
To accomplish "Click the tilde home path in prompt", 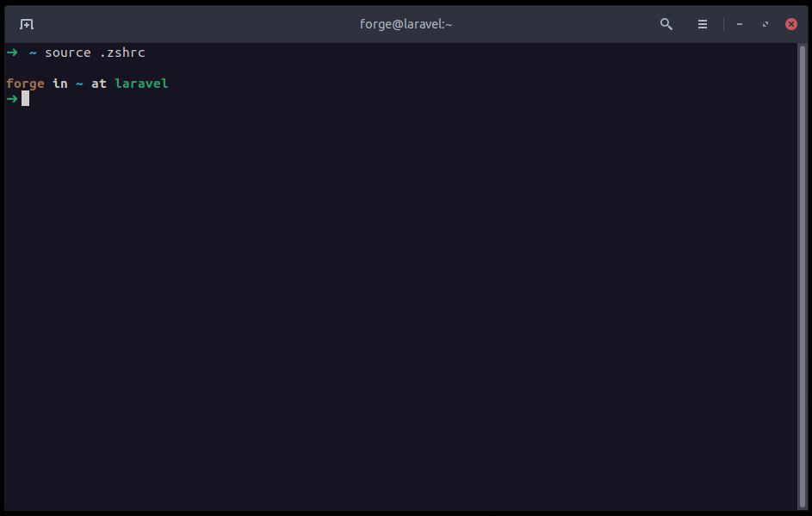I will [x=77, y=83].
